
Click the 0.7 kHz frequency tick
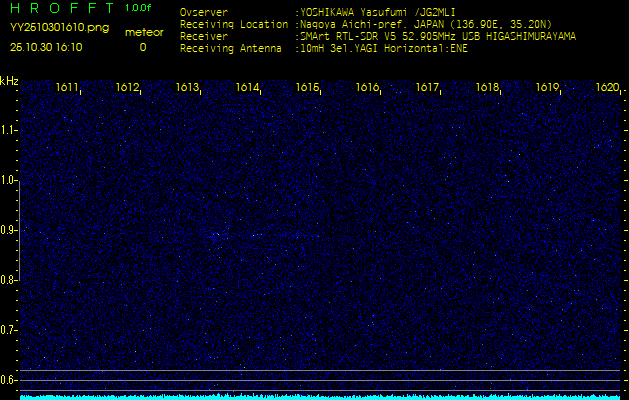(9, 330)
